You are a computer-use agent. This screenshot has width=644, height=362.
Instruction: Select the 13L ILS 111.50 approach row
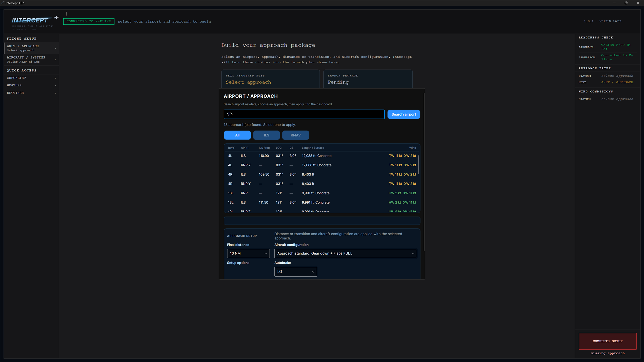(322, 202)
